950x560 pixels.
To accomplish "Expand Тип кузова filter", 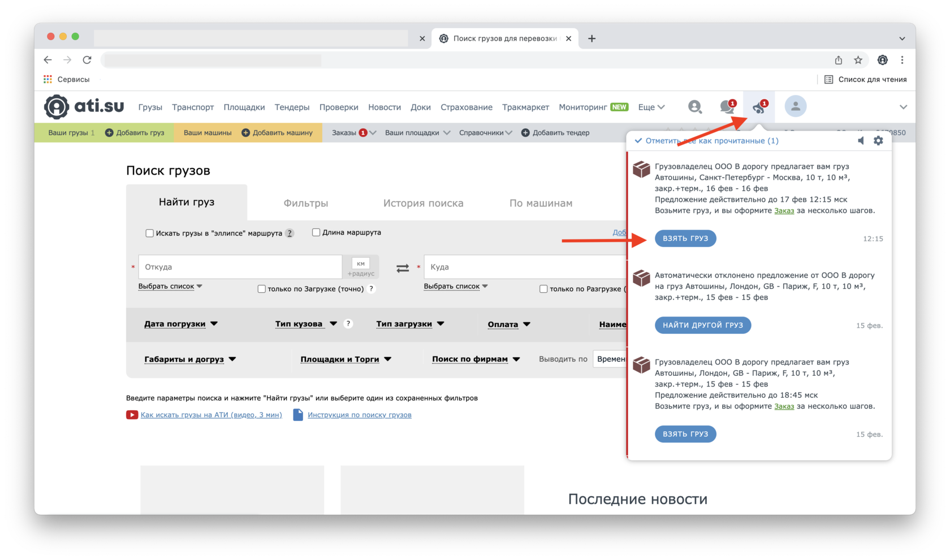I will (306, 324).
